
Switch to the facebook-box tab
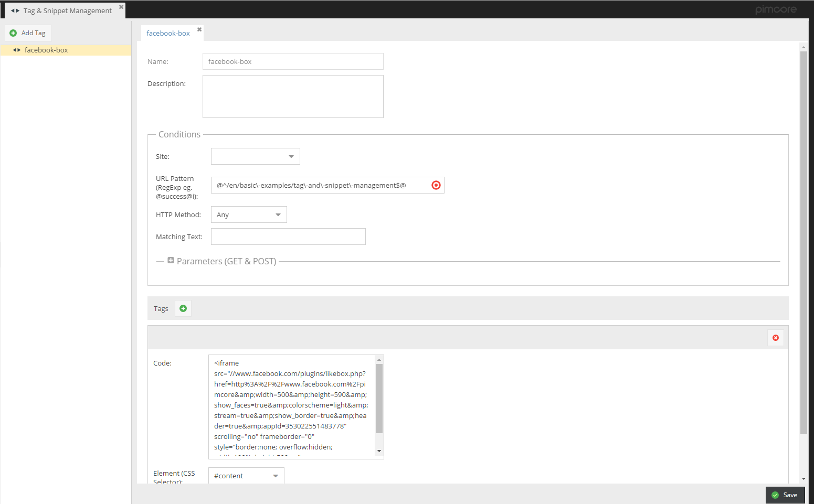tap(168, 33)
